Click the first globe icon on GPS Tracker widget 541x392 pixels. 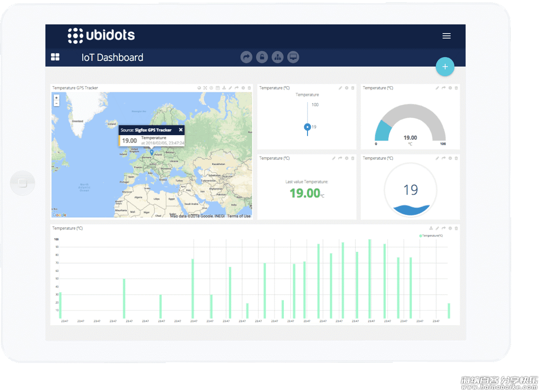tap(199, 88)
